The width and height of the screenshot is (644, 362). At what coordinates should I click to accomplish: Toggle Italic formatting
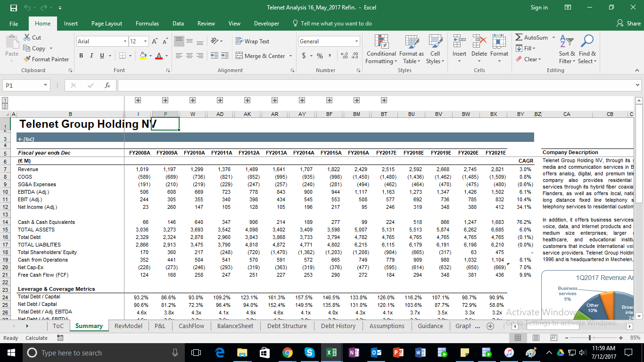[92, 56]
